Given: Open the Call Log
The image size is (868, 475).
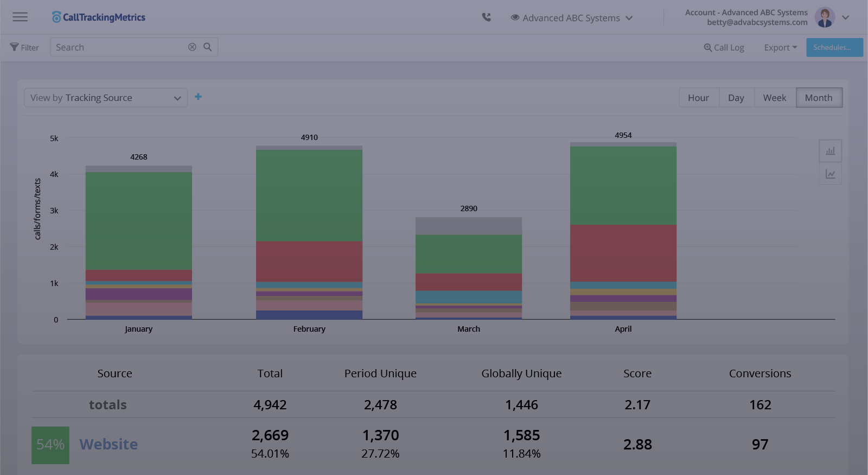Looking at the screenshot, I should (x=724, y=48).
